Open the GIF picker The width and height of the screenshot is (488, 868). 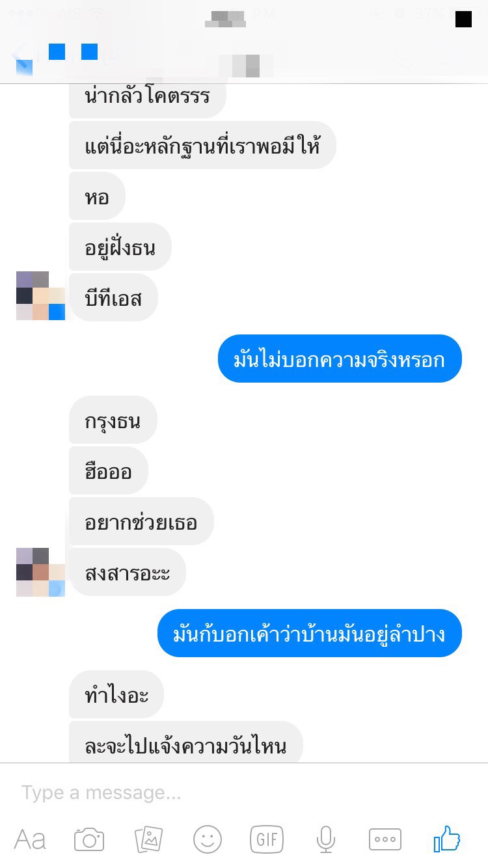tap(267, 839)
